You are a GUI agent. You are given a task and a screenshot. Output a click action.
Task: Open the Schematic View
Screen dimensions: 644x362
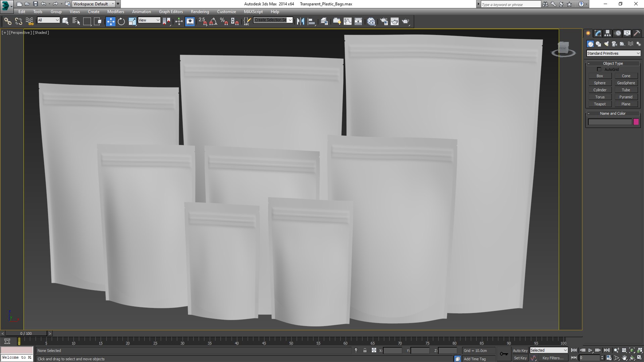pos(358,21)
